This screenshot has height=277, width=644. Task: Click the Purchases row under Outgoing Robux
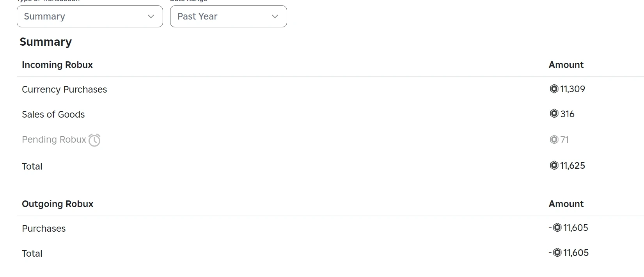click(x=44, y=229)
